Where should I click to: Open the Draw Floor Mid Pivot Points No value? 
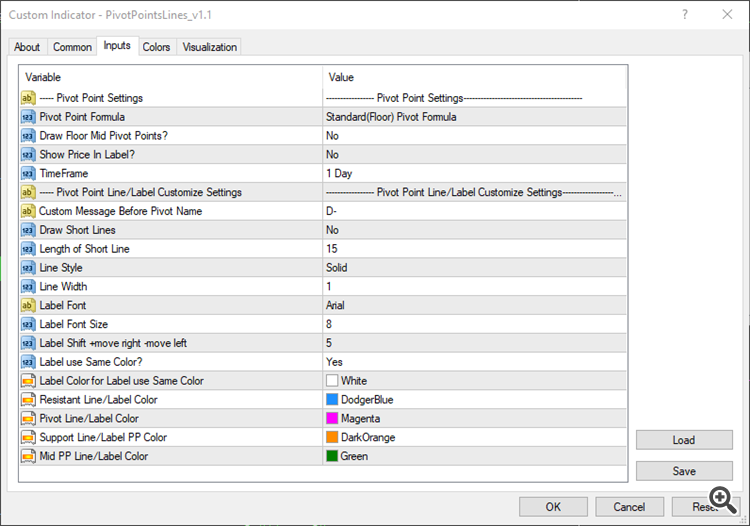(474, 136)
